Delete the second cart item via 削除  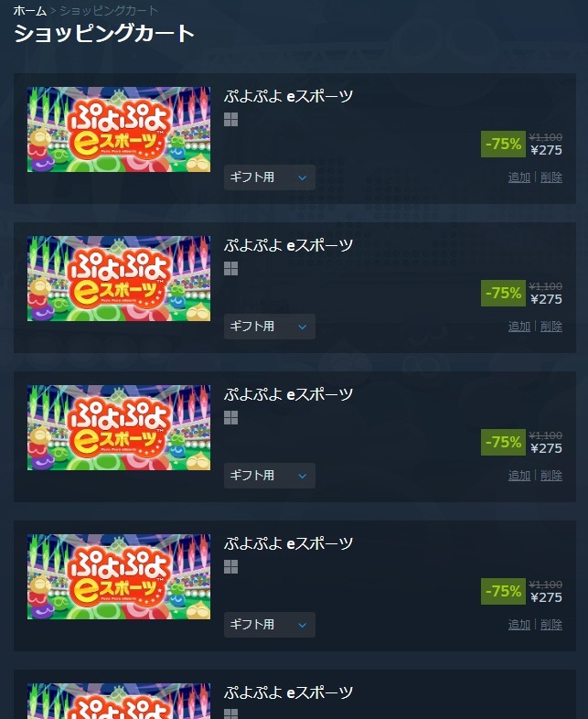click(551, 327)
